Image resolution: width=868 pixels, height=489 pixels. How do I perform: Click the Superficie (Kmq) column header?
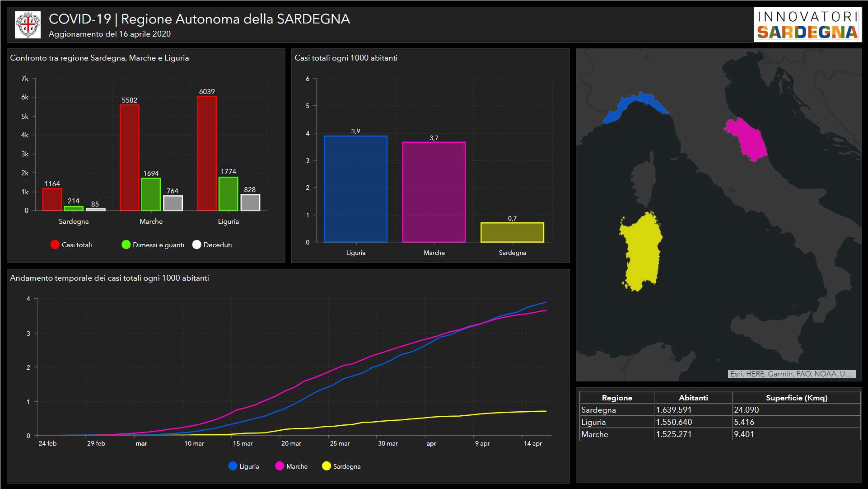(796, 398)
